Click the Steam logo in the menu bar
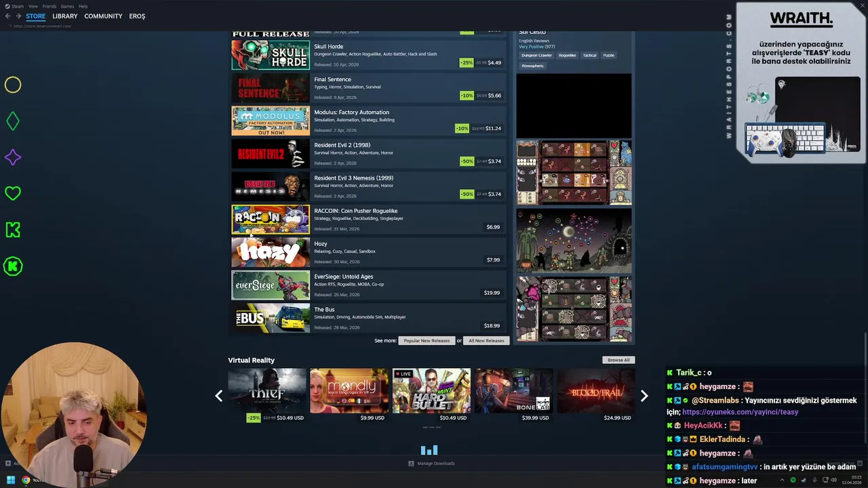This screenshot has height=488, width=868. (6, 6)
